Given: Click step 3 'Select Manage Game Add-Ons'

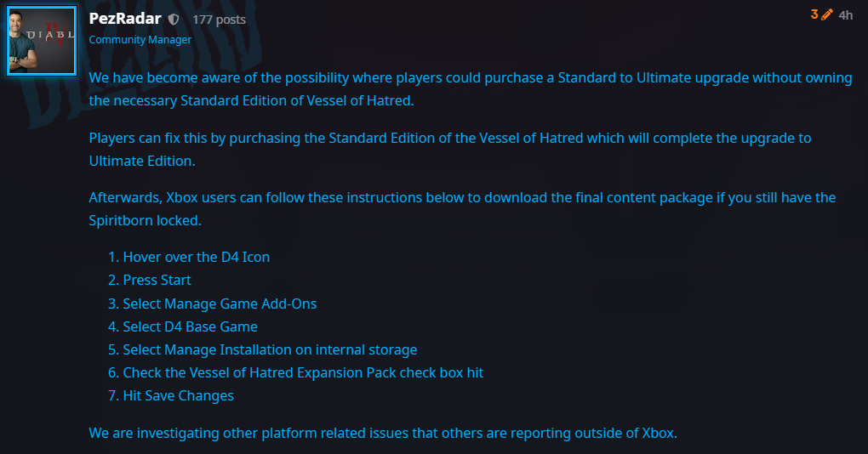Looking at the screenshot, I should point(220,304).
